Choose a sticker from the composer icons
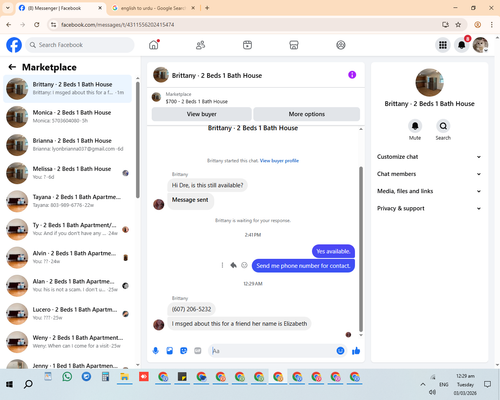Image resolution: width=500 pixels, height=400 pixels. (184, 351)
